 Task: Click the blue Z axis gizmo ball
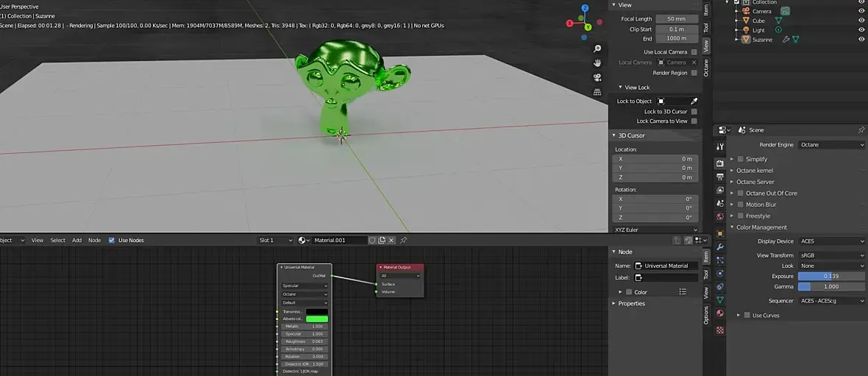(586, 9)
